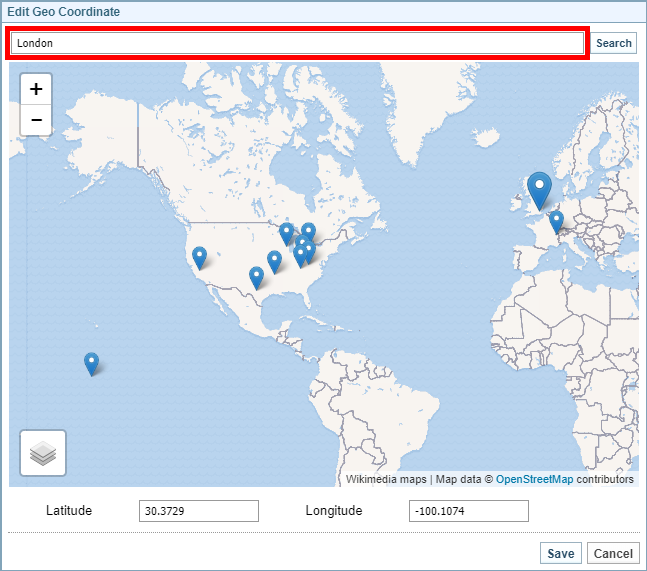Select the marker in Wisconsin near Lake Superior

pos(287,233)
